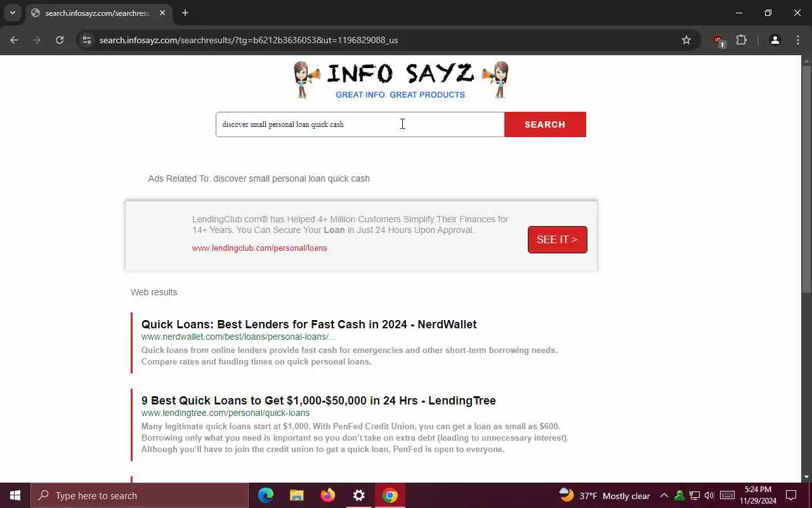This screenshot has height=508, width=812.
Task: Open the weather widget showing 37°F
Action: coord(605,495)
